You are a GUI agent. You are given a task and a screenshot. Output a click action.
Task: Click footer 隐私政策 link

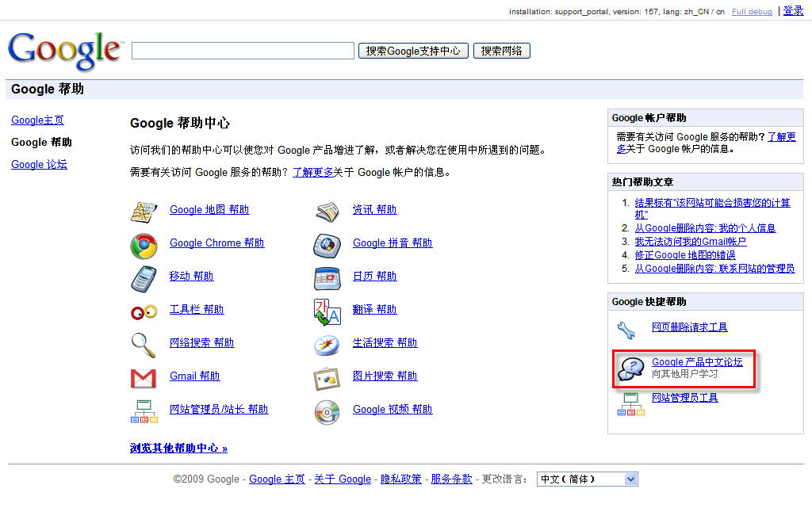point(400,479)
